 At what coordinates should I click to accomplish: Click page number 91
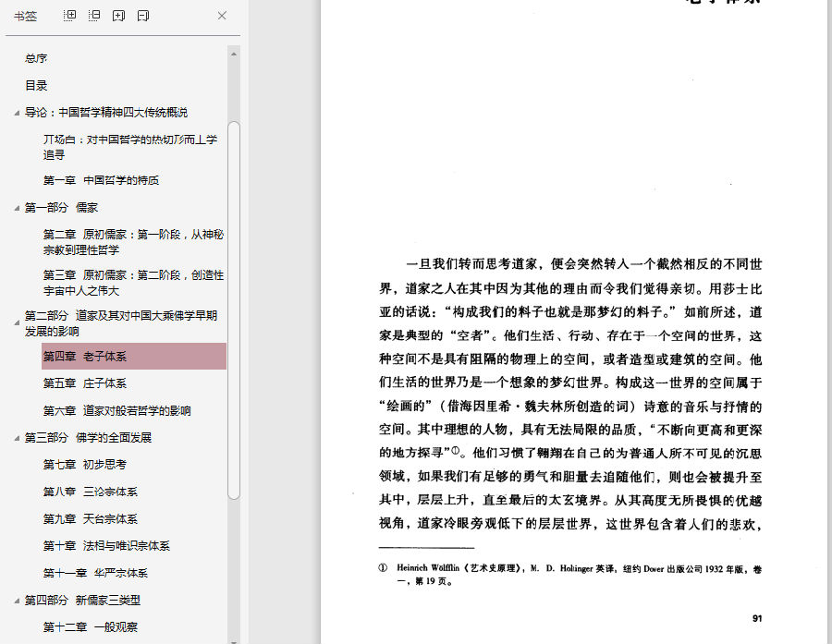pyautogui.click(x=757, y=618)
